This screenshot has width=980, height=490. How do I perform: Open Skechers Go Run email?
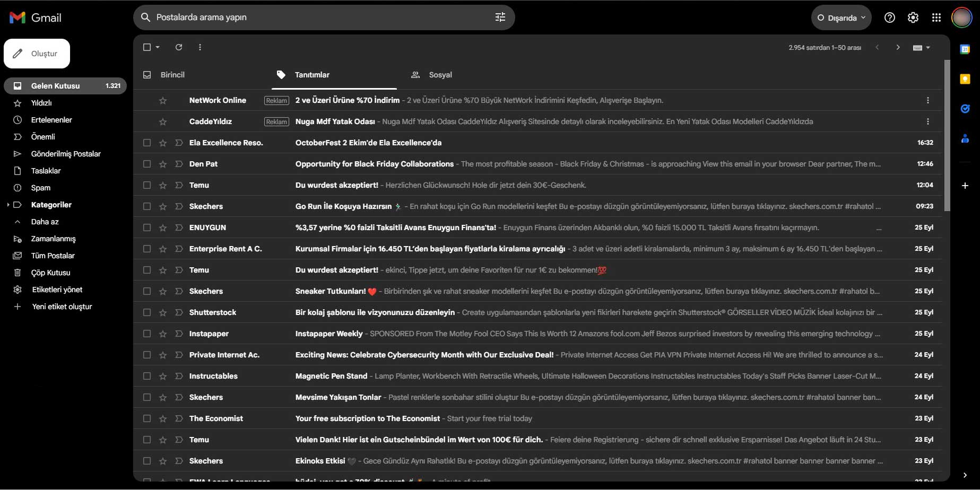tap(537, 206)
